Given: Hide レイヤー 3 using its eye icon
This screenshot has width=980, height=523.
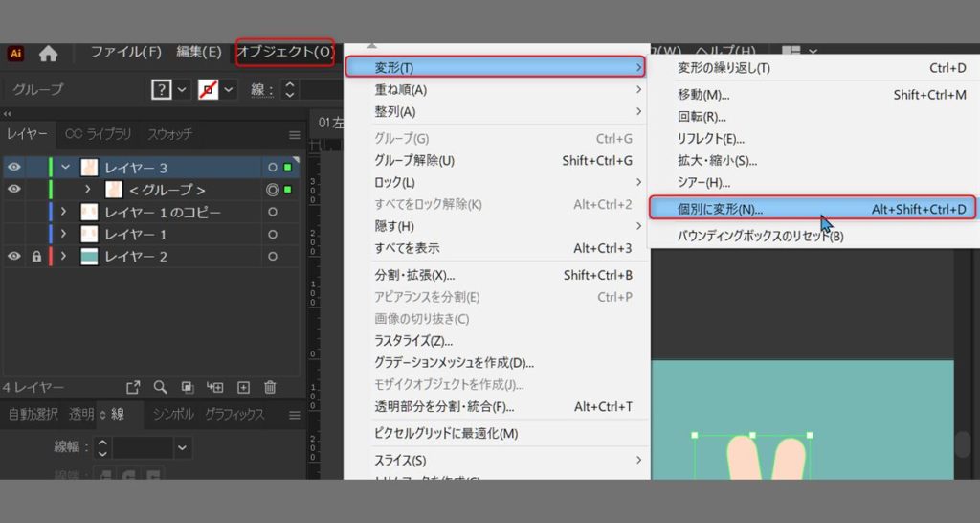Looking at the screenshot, I should point(14,168).
